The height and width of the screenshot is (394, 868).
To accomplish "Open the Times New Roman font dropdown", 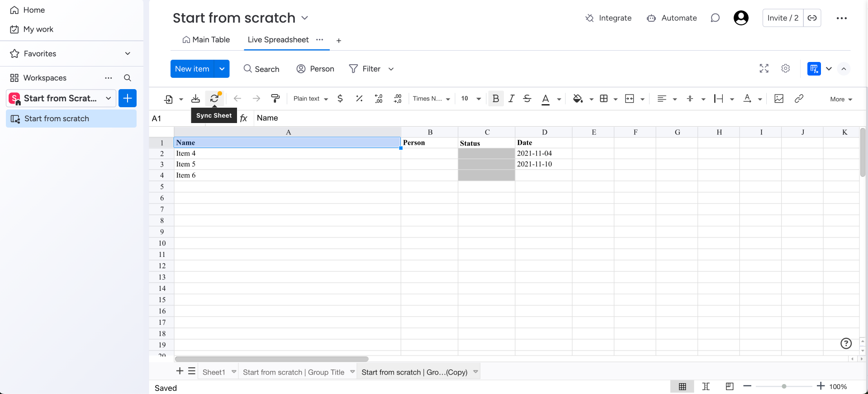I will point(431,99).
